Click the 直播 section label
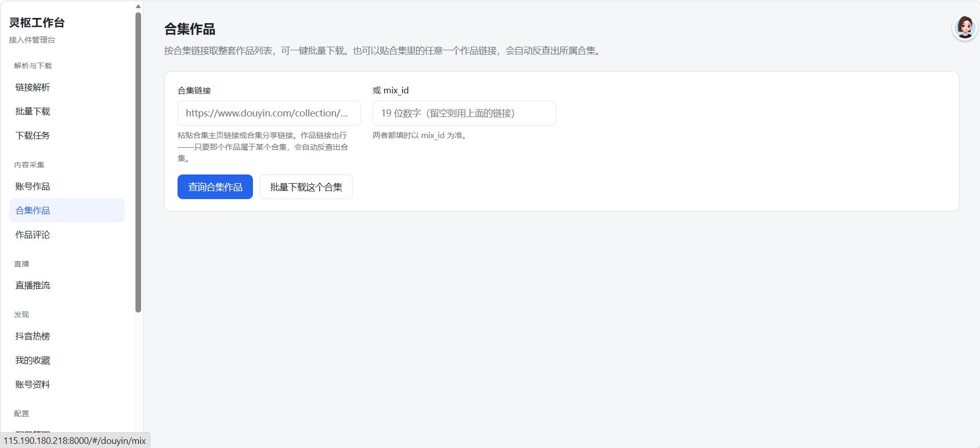980x448 pixels. (x=22, y=264)
